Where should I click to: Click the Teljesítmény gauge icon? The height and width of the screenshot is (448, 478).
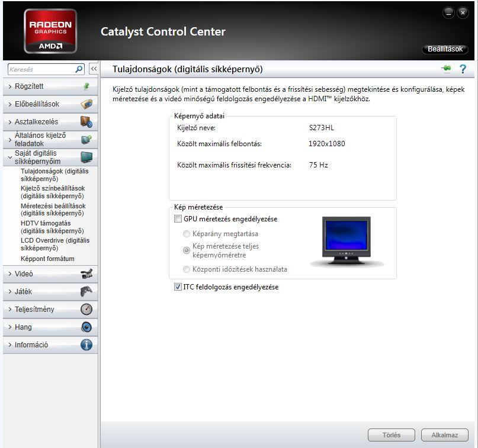click(86, 309)
